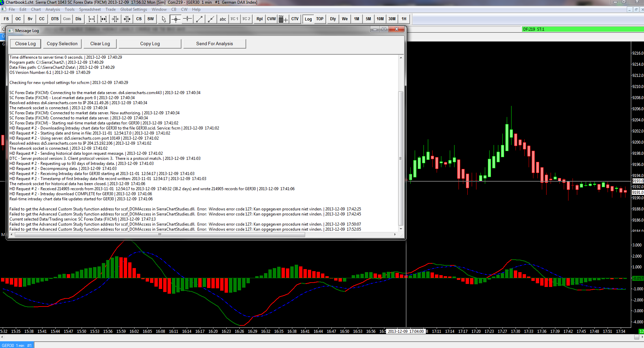Select the chart values crosshair tool
Image resolution: width=644 pixels, height=348 pixels.
[176, 19]
